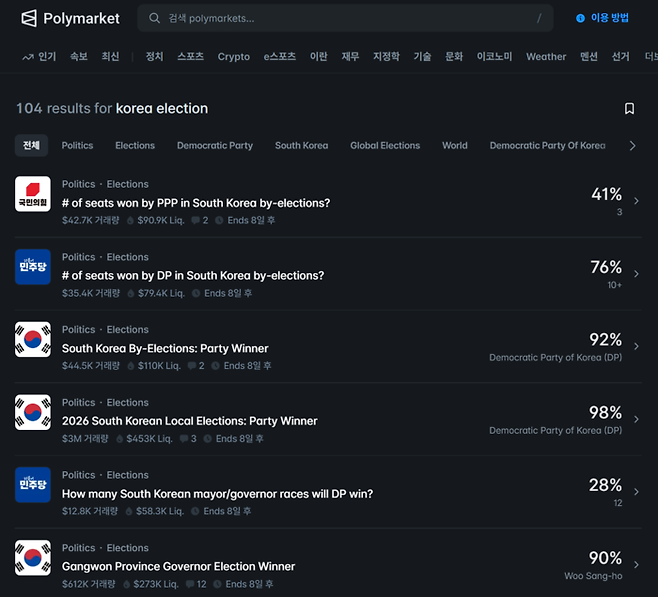This screenshot has width=658, height=597.
Task: Open the DP seats market logo
Action: (33, 267)
